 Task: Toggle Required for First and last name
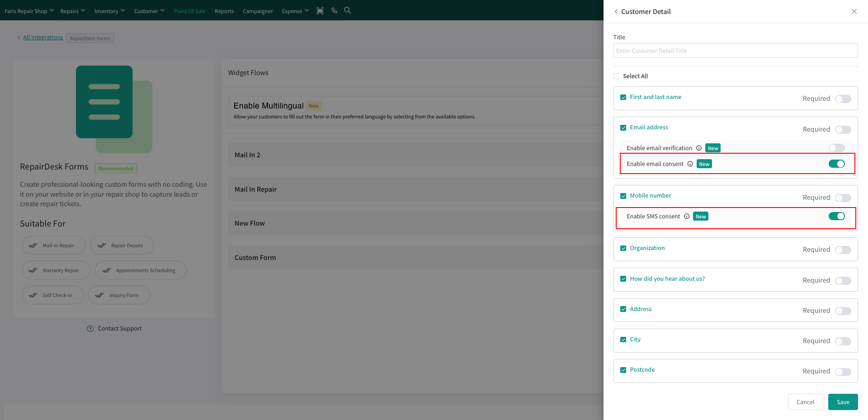coord(843,99)
